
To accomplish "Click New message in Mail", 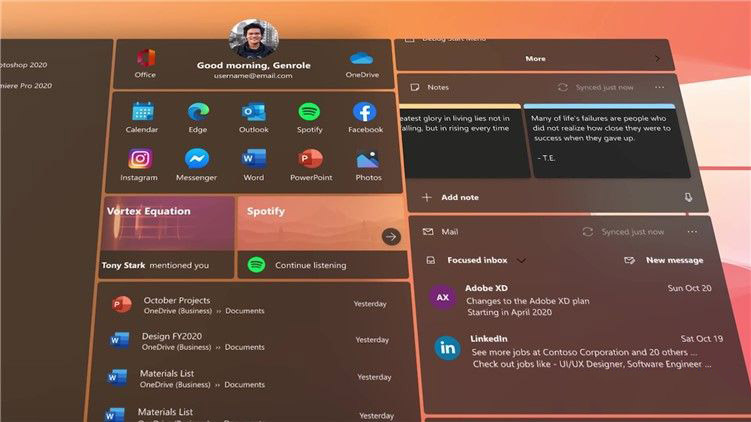I will pyautogui.click(x=674, y=260).
